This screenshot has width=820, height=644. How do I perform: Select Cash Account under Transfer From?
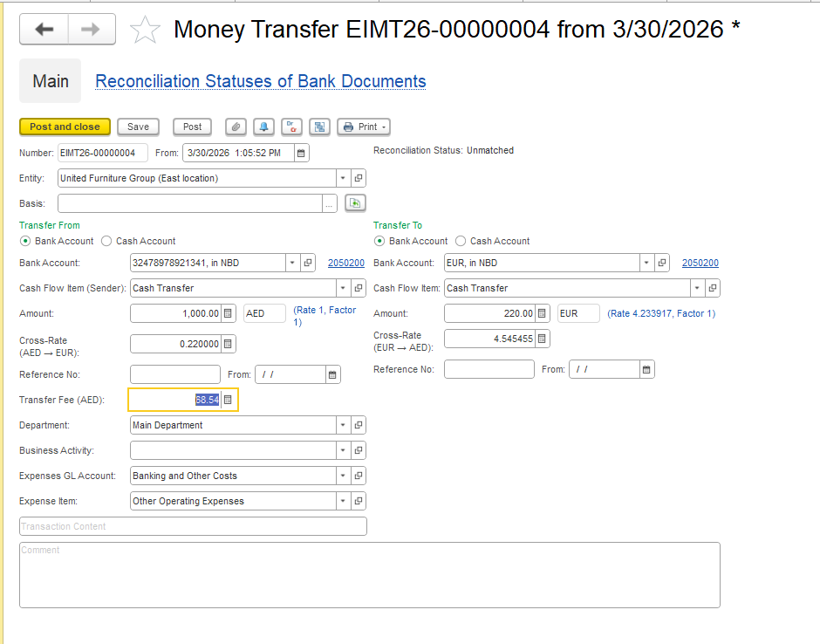click(107, 241)
